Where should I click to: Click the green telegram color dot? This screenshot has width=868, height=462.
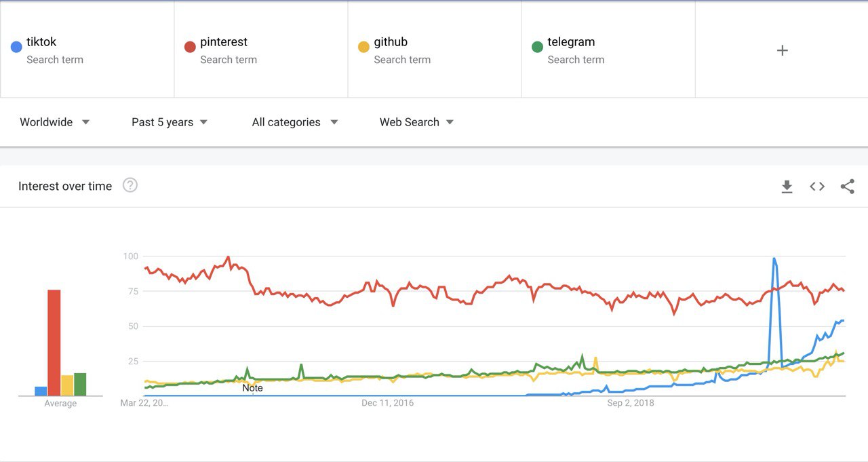[x=537, y=47]
